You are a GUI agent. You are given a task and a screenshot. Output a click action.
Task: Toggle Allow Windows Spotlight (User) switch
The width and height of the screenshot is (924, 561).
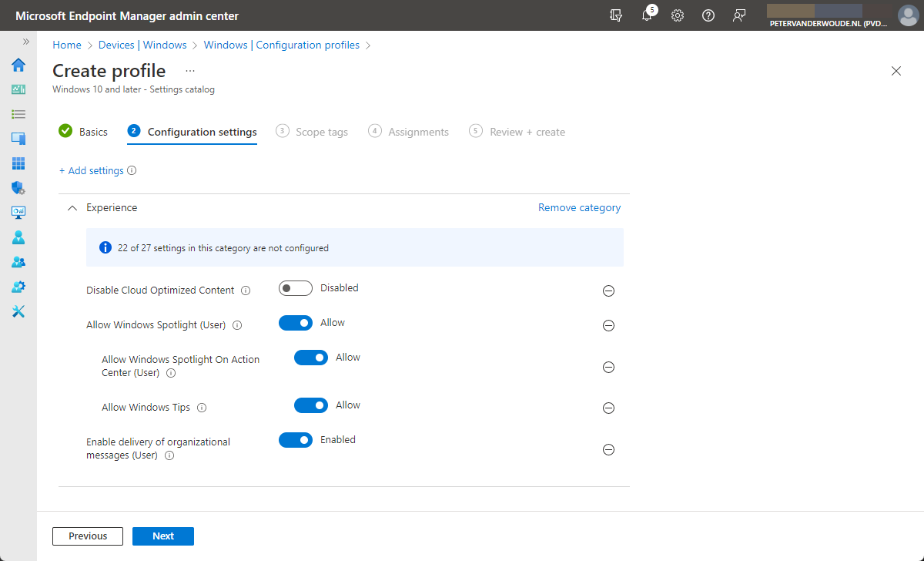pos(296,323)
